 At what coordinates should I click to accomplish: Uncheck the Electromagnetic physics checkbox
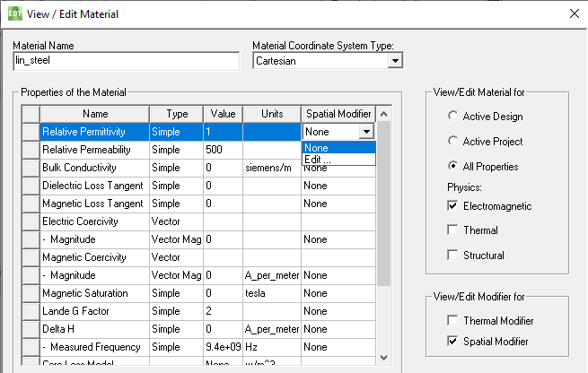(x=452, y=206)
